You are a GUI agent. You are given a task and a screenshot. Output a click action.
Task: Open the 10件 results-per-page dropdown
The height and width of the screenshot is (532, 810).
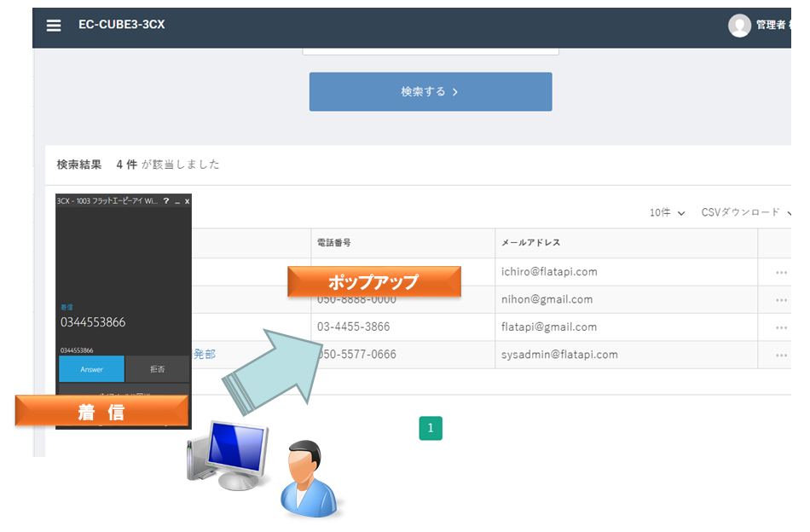[x=667, y=212]
